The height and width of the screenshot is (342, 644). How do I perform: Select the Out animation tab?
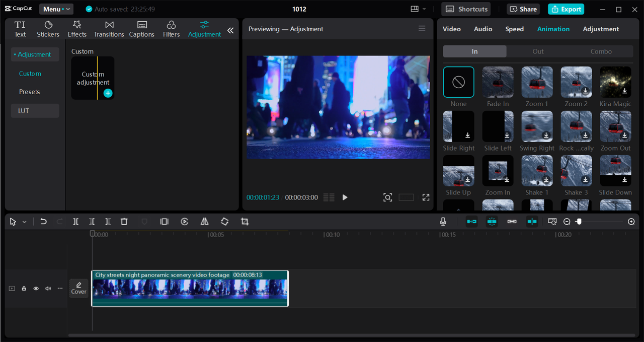[x=538, y=51]
